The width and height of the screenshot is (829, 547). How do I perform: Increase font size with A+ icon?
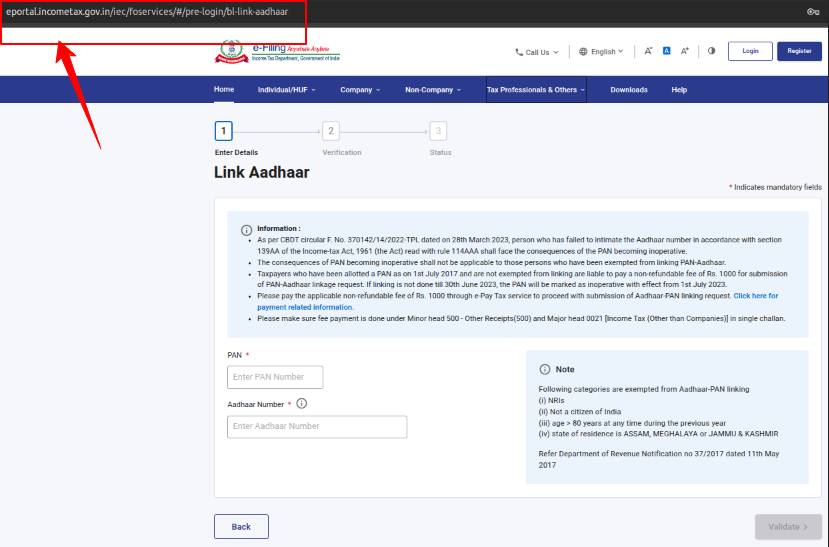coord(685,51)
